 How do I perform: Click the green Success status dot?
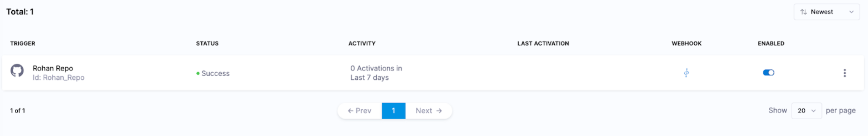point(198,73)
